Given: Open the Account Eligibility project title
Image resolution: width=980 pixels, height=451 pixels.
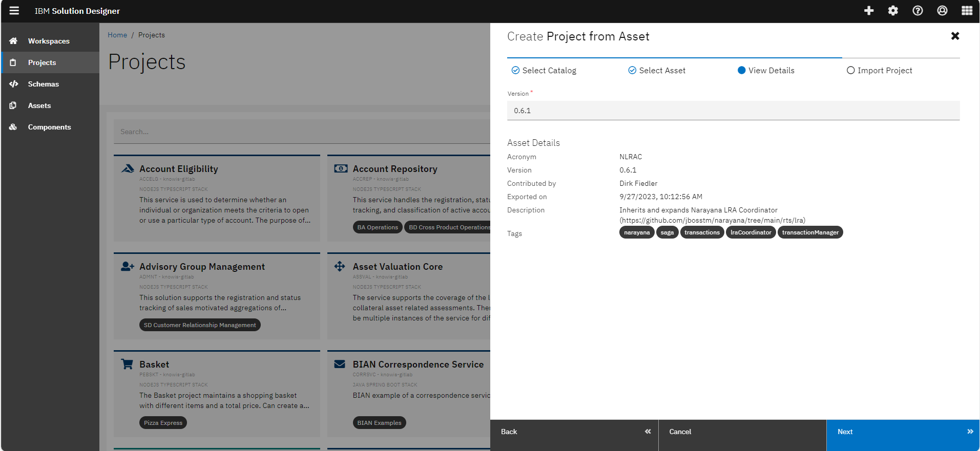Looking at the screenshot, I should pyautogui.click(x=179, y=168).
